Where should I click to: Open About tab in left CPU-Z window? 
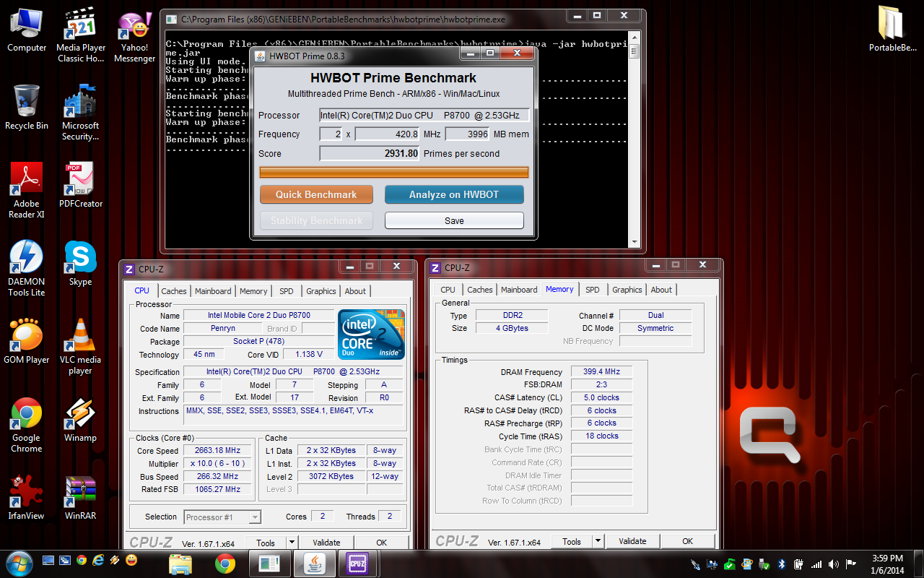click(355, 291)
